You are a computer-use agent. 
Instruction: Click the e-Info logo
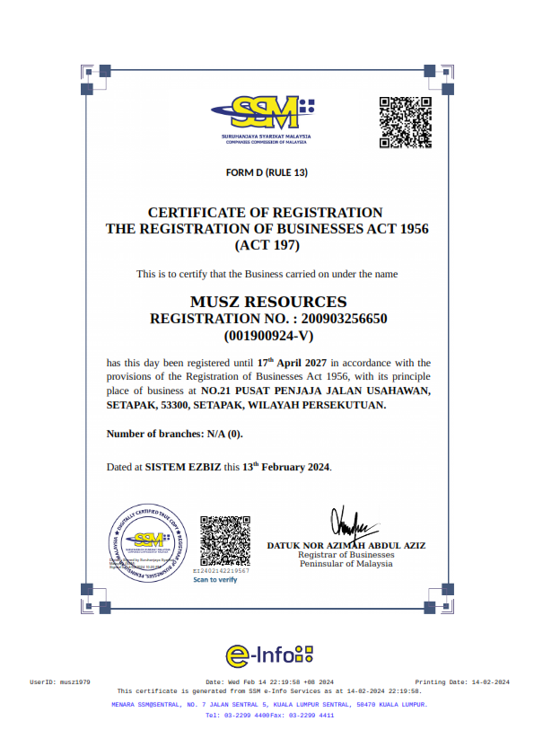coord(269,655)
